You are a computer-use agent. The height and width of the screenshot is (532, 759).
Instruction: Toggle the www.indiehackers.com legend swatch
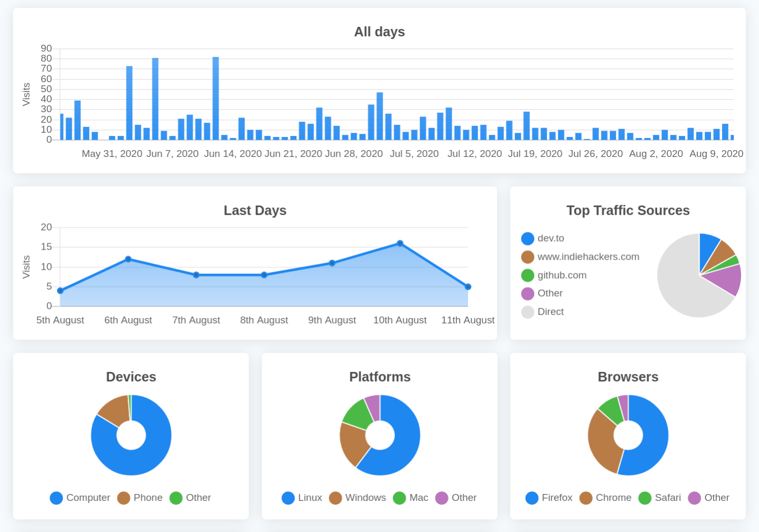coord(528,257)
